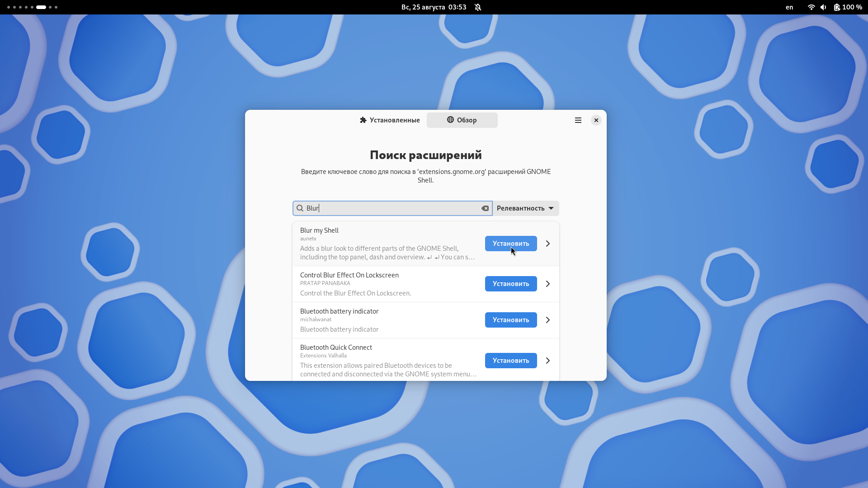Open the hamburger main menu

578,120
